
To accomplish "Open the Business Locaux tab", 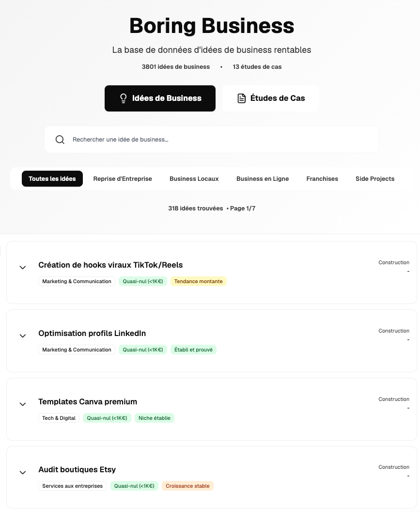I will pyautogui.click(x=194, y=179).
